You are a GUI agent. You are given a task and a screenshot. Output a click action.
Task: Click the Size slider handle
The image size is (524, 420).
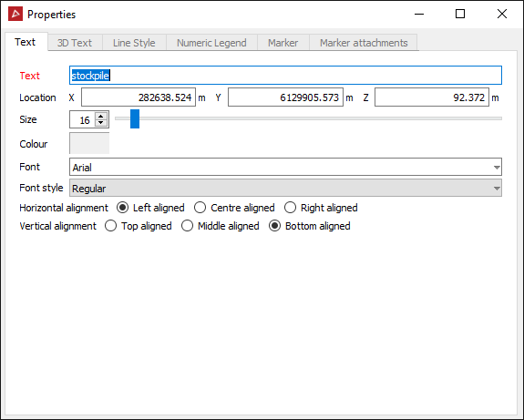pos(135,118)
